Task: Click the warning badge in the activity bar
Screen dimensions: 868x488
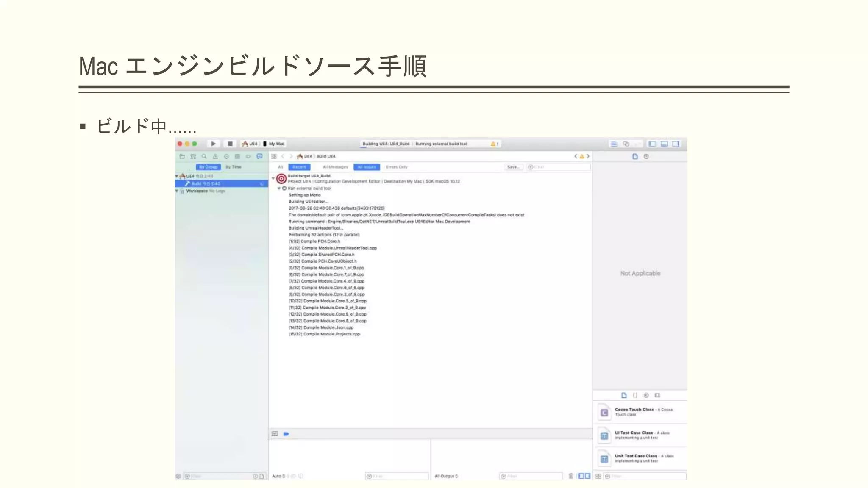Action: 494,144
